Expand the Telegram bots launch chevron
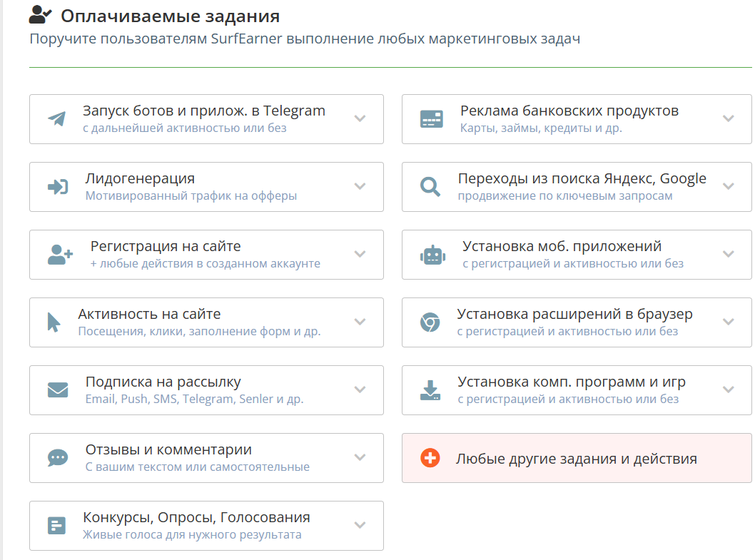Image resolution: width=755 pixels, height=560 pixels. tap(360, 119)
